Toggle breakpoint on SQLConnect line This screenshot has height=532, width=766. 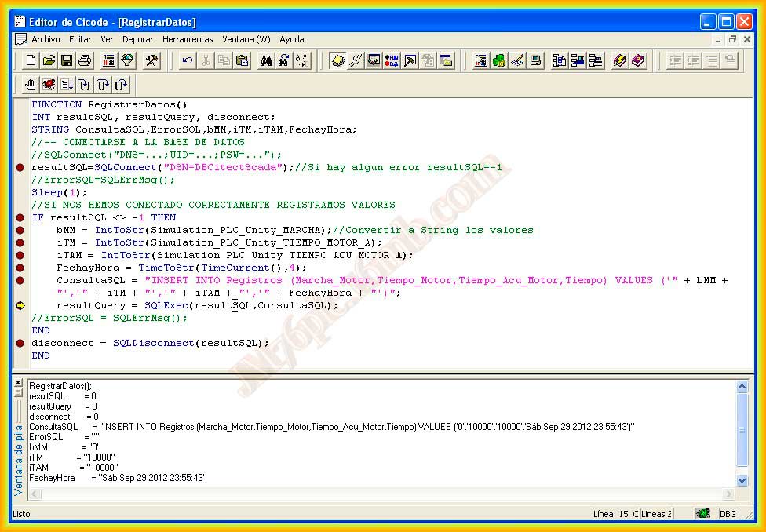point(20,168)
